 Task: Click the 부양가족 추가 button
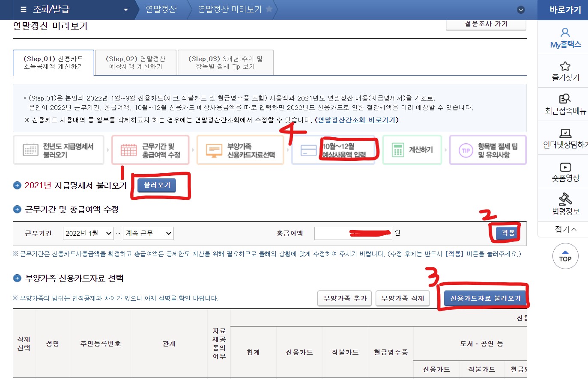tap(345, 298)
